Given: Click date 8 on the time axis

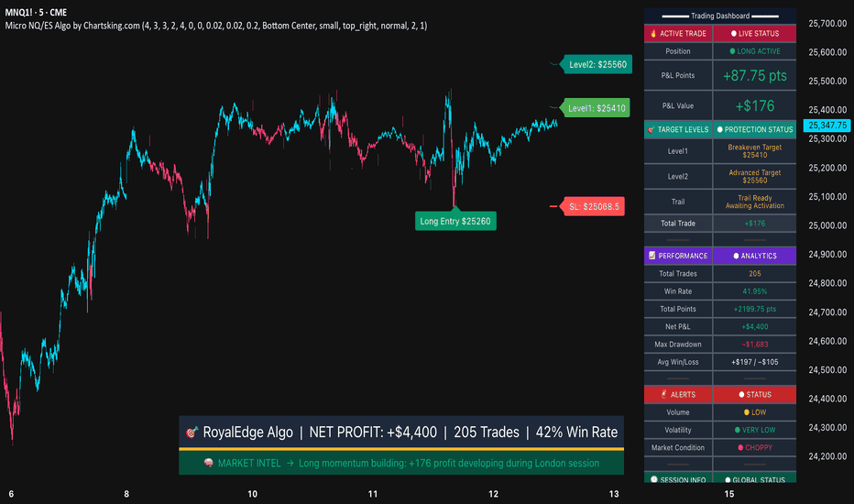Looking at the screenshot, I should [x=126, y=494].
